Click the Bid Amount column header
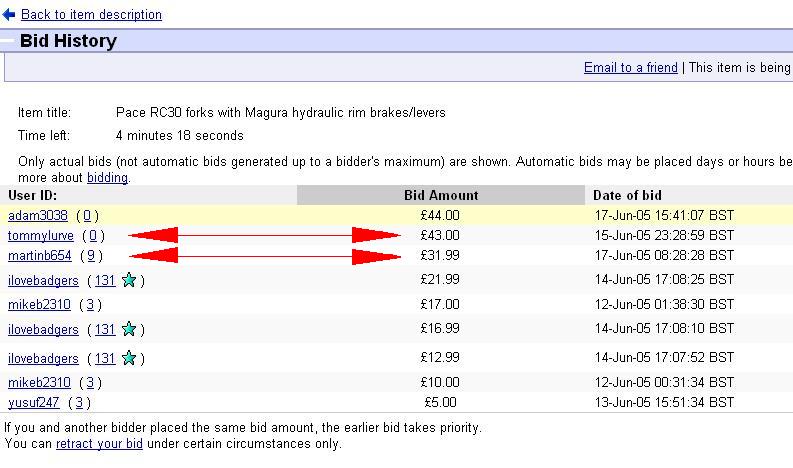Image resolution: width=793 pixels, height=468 pixels. coord(440,195)
